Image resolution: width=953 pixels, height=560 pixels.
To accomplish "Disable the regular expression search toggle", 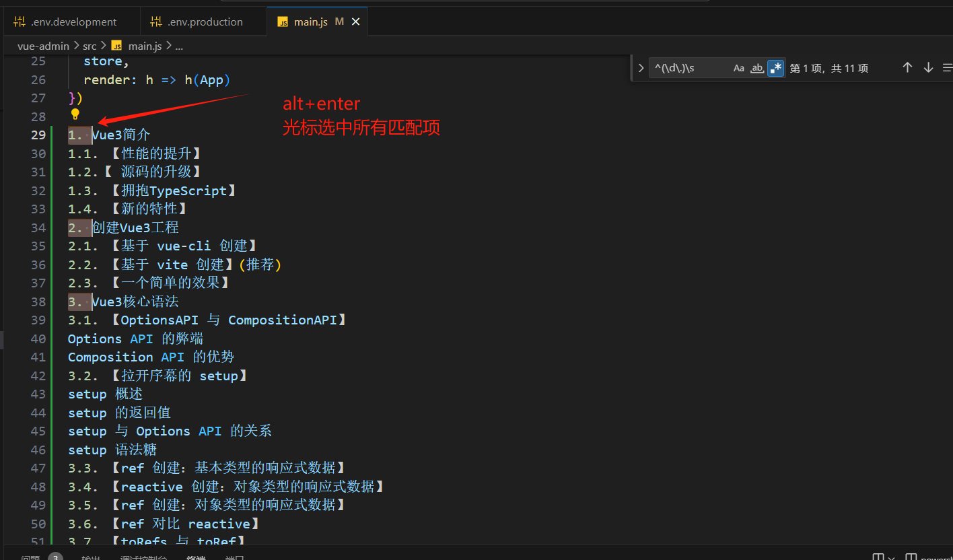I will tap(776, 68).
